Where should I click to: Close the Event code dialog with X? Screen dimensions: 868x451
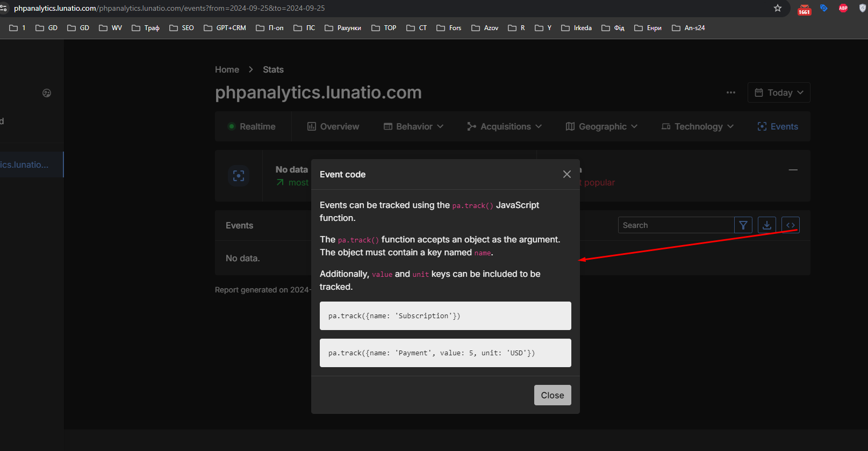(x=566, y=174)
